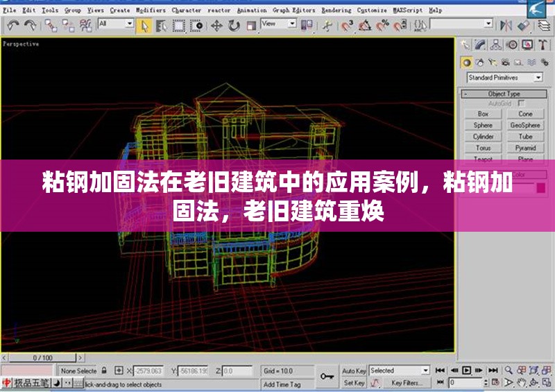Screen dimensions: 555x392
Task: Select the Move tool
Action: pyautogui.click(x=216, y=26)
